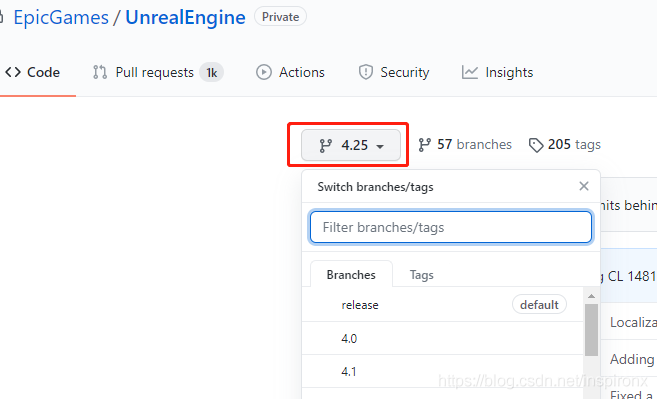Click the Security shield icon
The image size is (657, 399).
point(366,73)
